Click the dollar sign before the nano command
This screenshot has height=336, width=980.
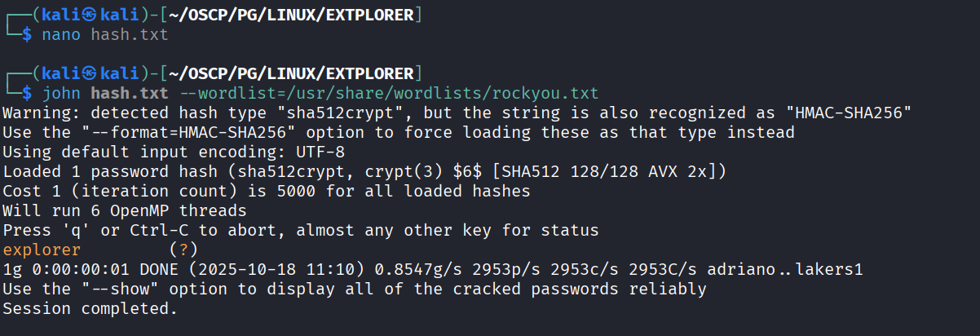[28, 34]
